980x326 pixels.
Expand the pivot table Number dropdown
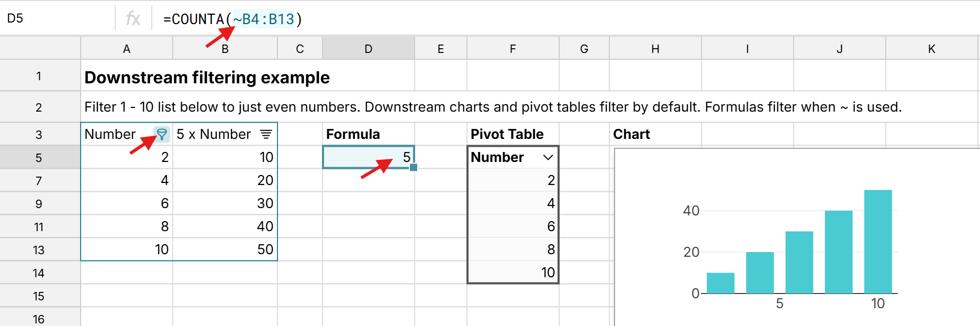[x=548, y=157]
